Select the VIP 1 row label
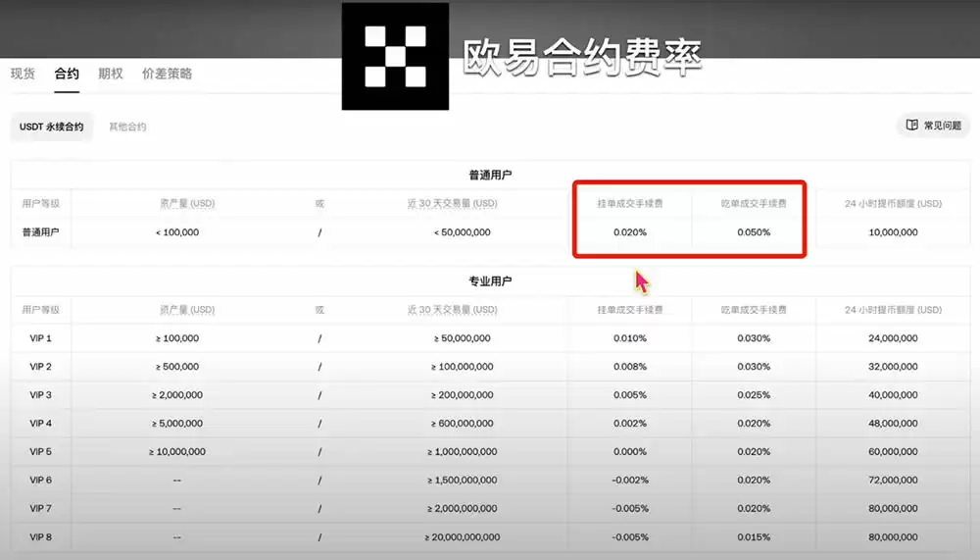This screenshot has width=980, height=560. (40, 338)
